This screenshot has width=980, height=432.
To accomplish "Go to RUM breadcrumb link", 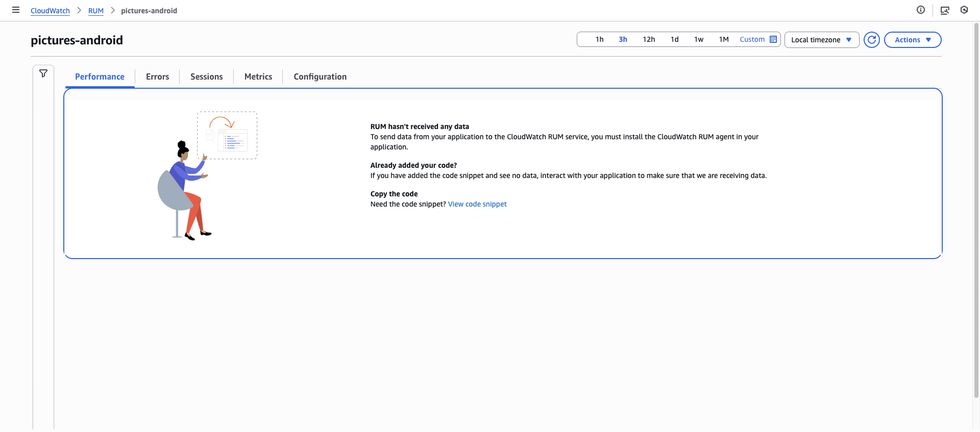I will (96, 11).
